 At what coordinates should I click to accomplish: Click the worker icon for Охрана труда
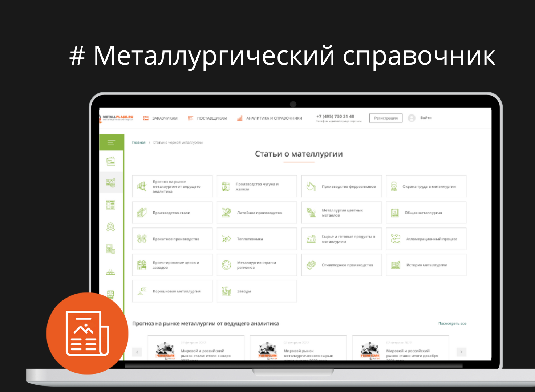click(394, 187)
